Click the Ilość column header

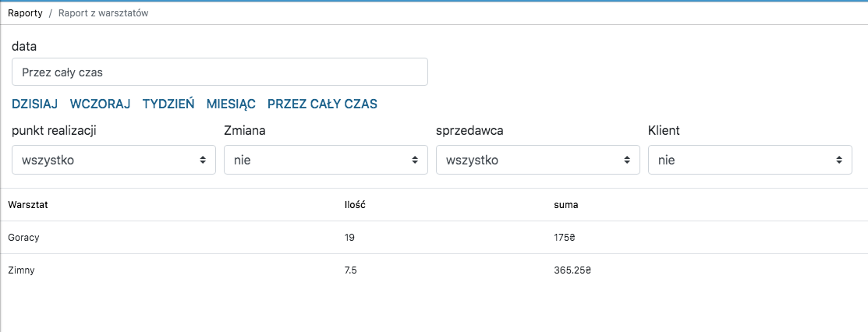click(x=355, y=205)
